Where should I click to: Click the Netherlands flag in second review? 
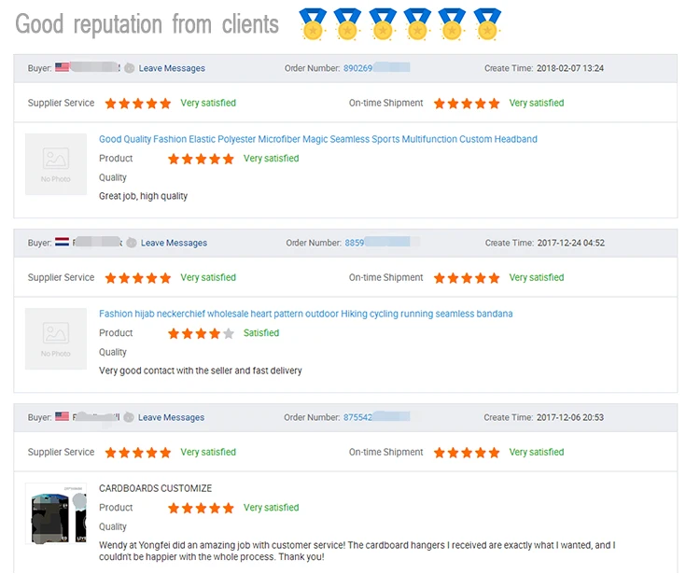pos(63,243)
